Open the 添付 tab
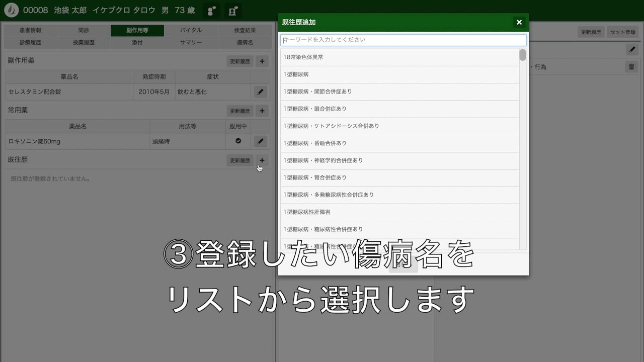 point(137,43)
